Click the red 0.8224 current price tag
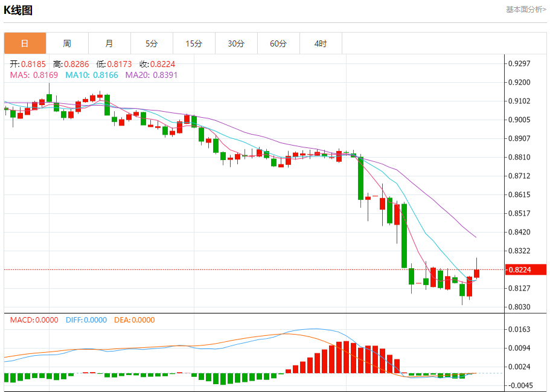 click(526, 269)
